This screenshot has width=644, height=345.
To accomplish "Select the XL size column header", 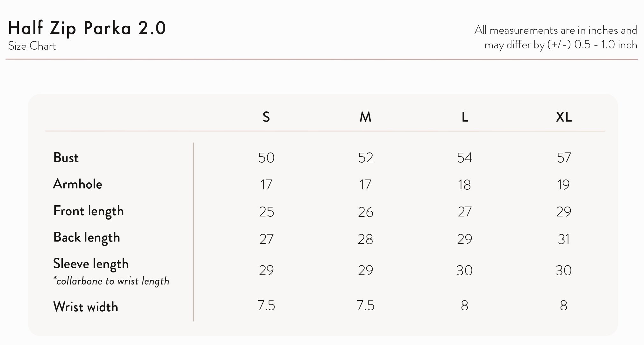I will [564, 117].
